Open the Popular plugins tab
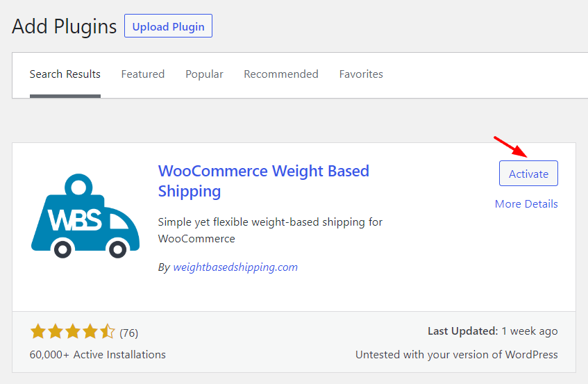 [x=204, y=74]
